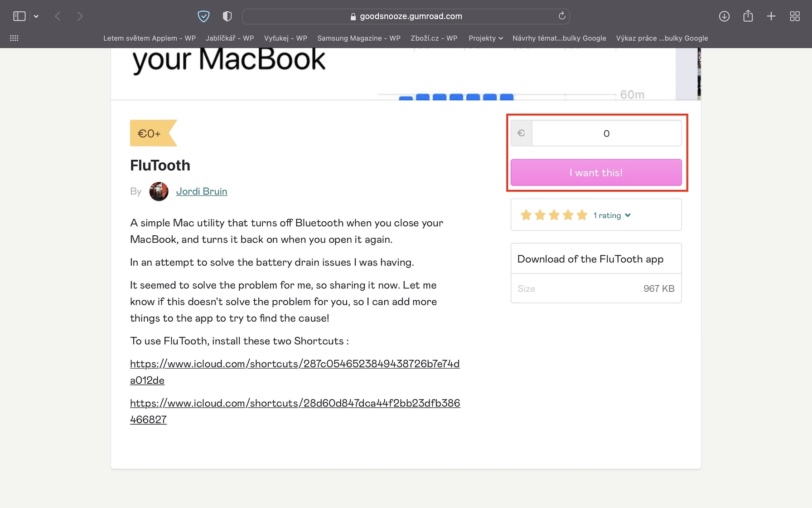Open Jordi Bruin's profile link

(202, 191)
